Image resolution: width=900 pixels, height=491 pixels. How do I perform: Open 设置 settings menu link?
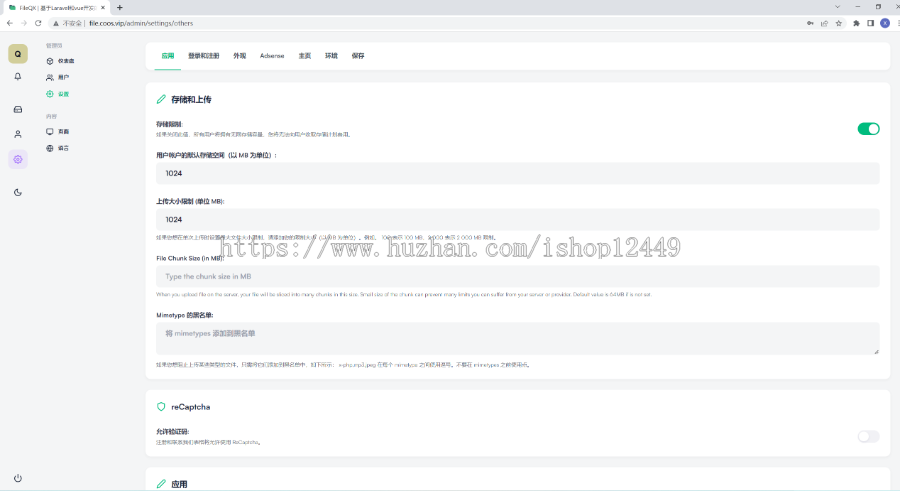coord(64,94)
